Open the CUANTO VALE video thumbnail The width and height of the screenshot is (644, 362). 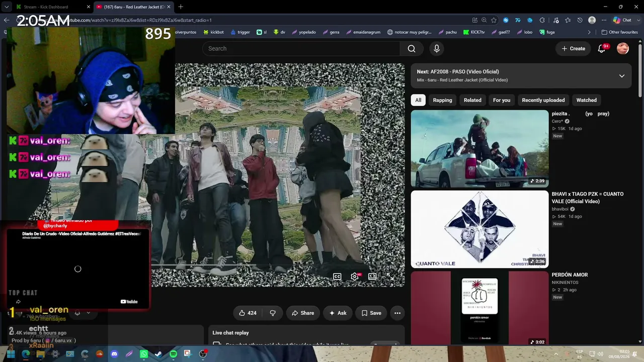(x=479, y=229)
